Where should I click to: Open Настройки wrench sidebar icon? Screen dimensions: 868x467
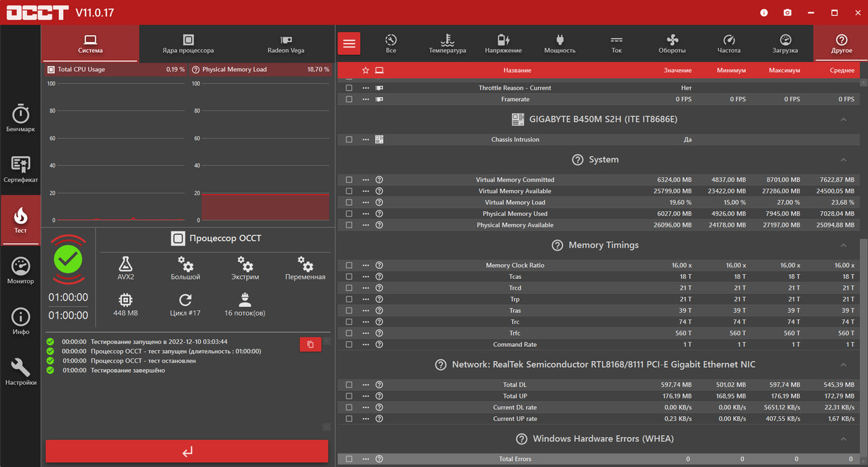point(20,367)
